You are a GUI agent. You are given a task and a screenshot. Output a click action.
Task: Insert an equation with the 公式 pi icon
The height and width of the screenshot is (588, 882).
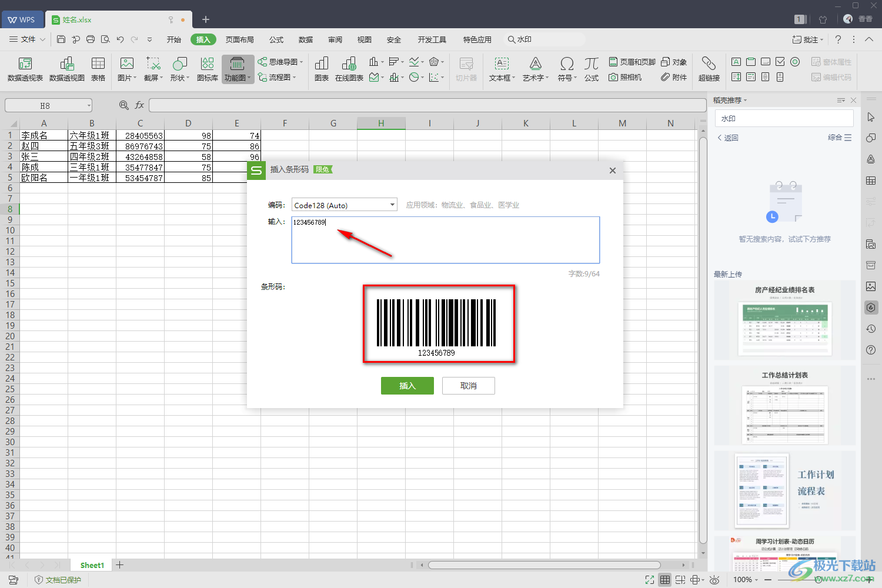tap(591, 69)
